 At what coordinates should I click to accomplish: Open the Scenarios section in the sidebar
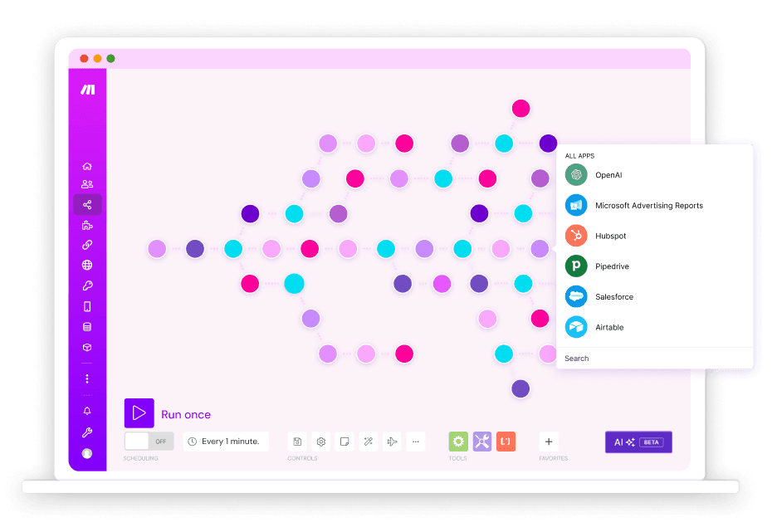[87, 204]
